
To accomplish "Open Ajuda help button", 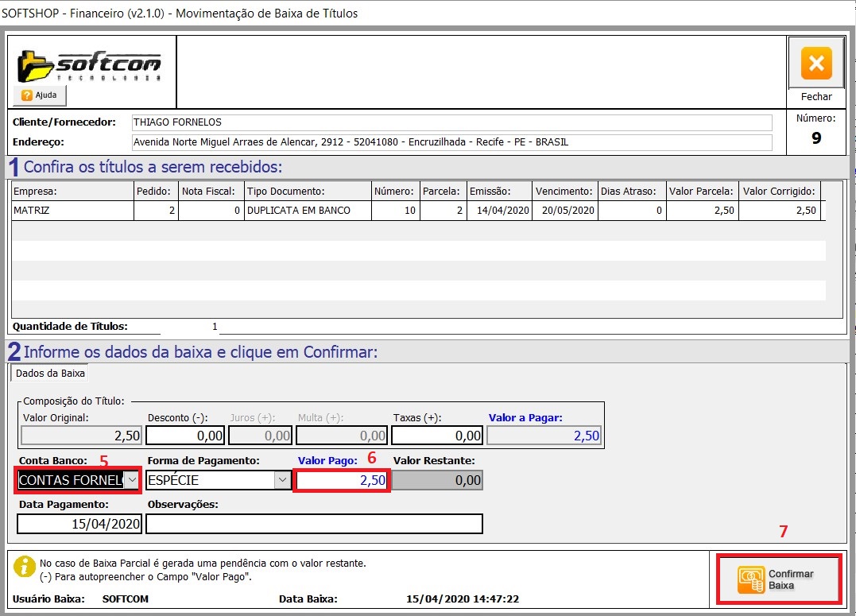I will [40, 95].
